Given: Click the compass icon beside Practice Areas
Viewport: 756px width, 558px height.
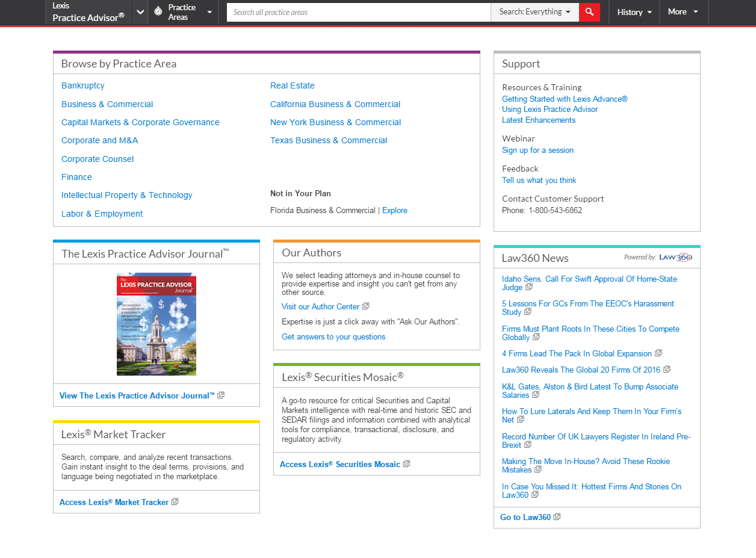Looking at the screenshot, I should point(158,11).
